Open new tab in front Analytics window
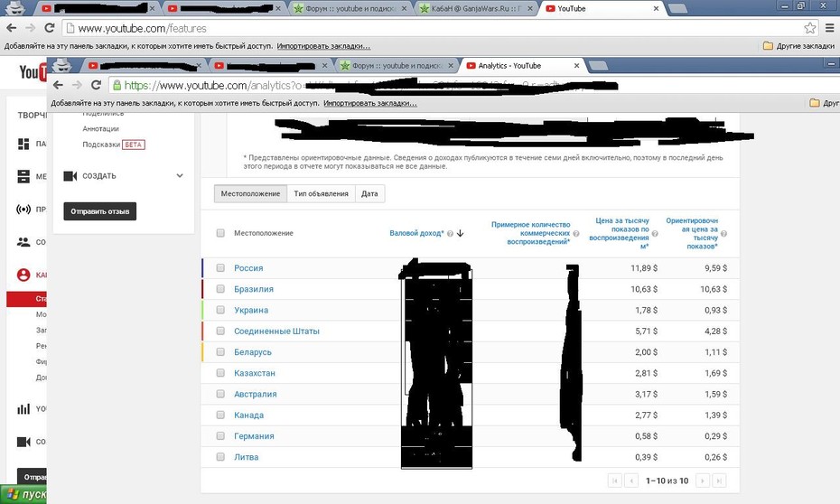The height and width of the screenshot is (504, 840). pyautogui.click(x=599, y=65)
